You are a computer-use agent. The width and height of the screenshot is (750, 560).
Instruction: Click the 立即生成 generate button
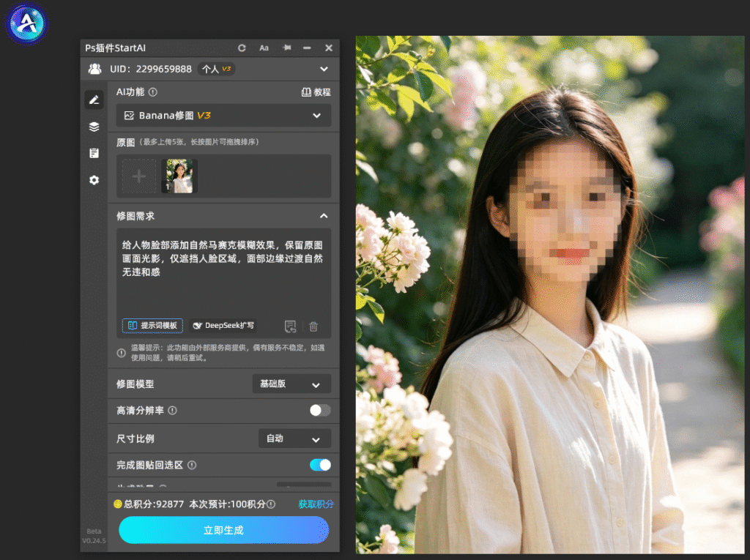[224, 530]
